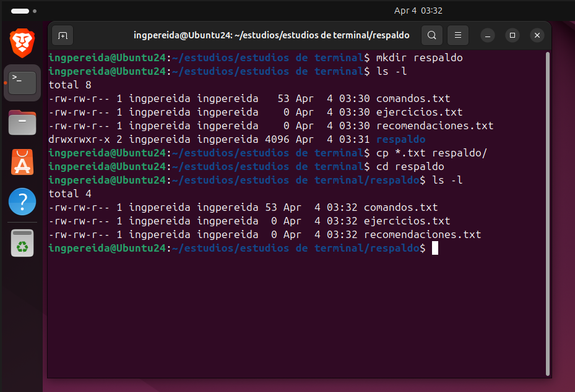The height and width of the screenshot is (392, 575).
Task: Click the blue respaldo directory name
Action: coord(401,139)
